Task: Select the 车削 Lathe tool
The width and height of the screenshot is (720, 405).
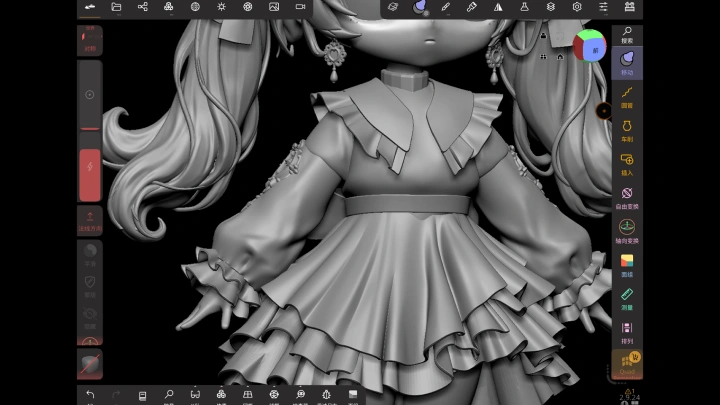Action: (x=627, y=131)
